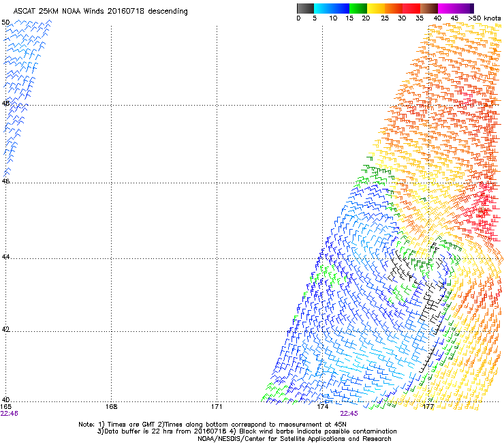Click the latitude label 44

click(x=5, y=257)
